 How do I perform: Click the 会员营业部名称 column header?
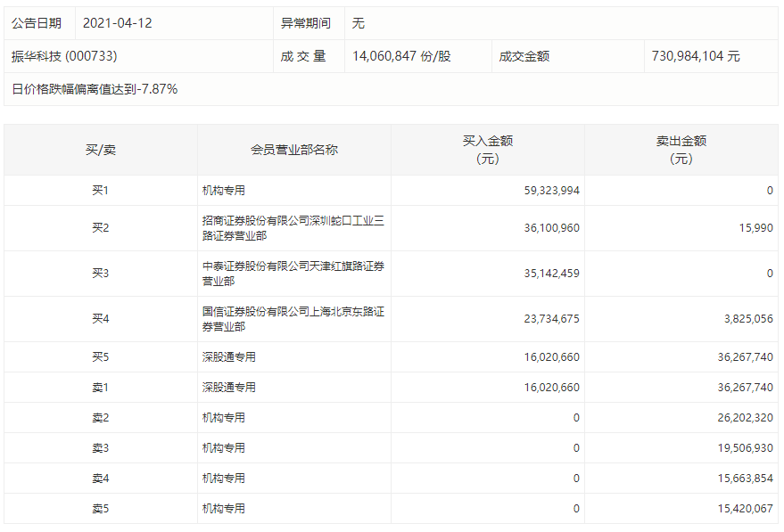294,150
